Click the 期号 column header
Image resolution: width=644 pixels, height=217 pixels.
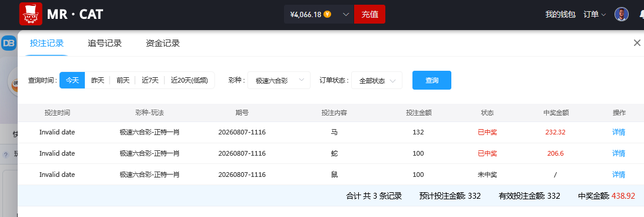(x=242, y=113)
